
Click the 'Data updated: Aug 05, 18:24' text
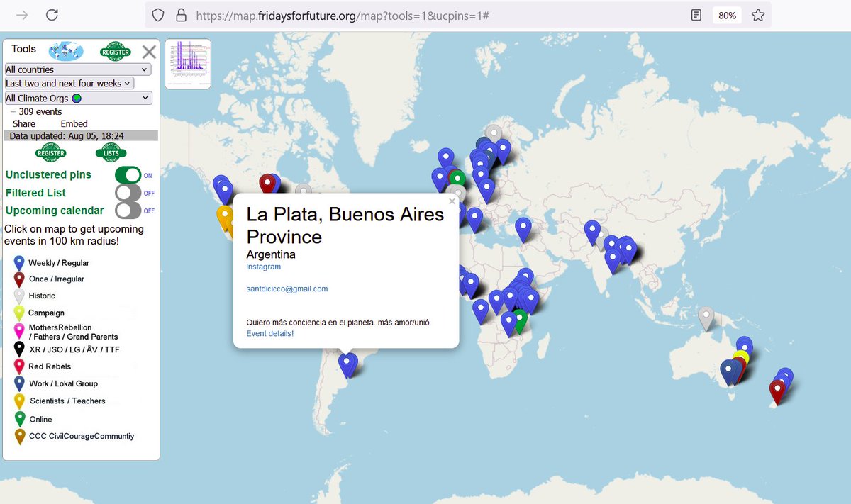pos(67,135)
